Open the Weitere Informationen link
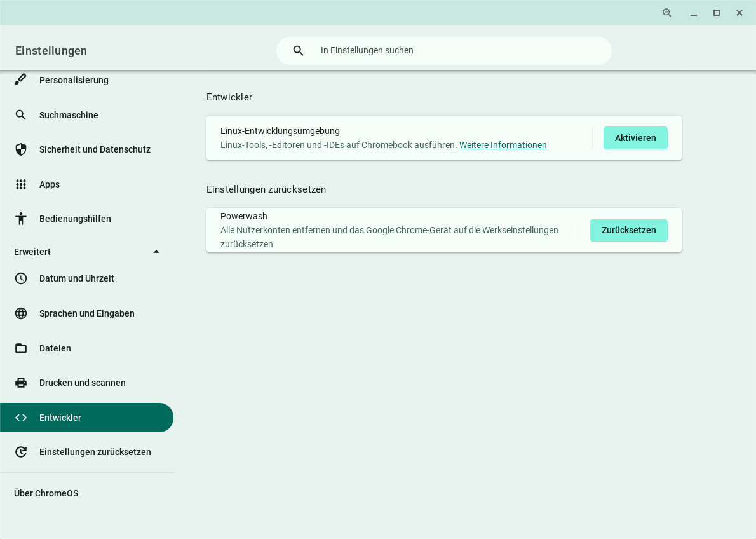756x539 pixels. pos(503,145)
